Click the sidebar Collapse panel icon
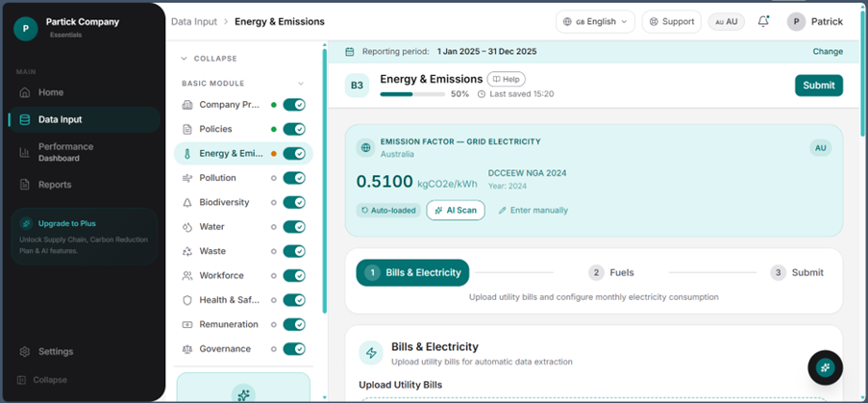The height and width of the screenshot is (403, 868). [21, 380]
